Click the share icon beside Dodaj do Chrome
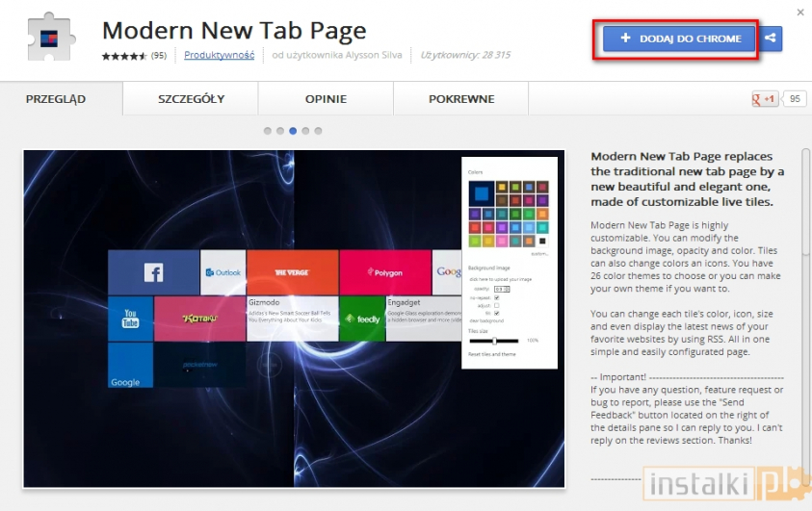Image resolution: width=812 pixels, height=511 pixels. [x=771, y=38]
